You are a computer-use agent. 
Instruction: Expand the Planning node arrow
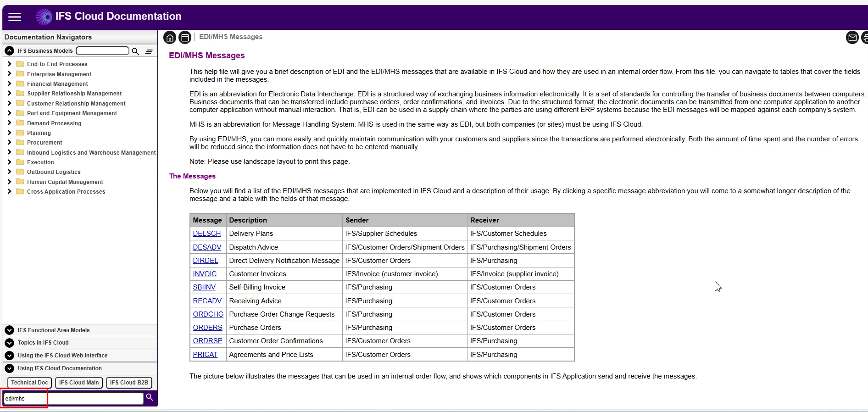point(9,133)
